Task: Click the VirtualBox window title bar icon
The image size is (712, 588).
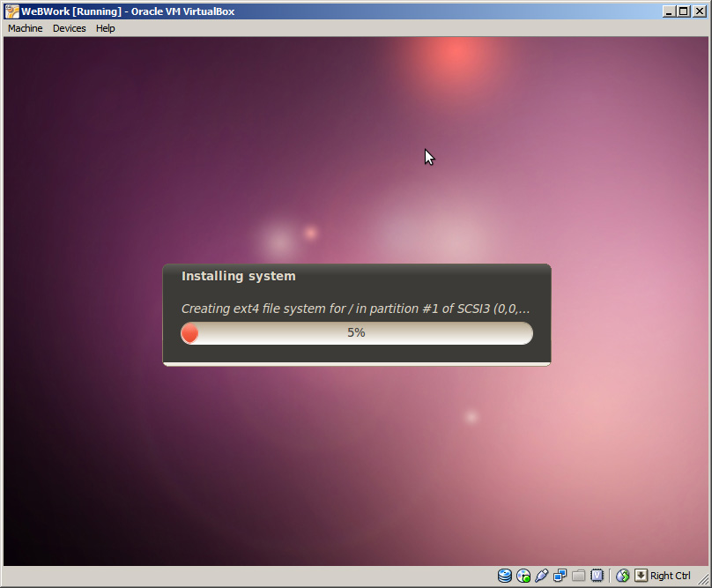Action: 11,11
